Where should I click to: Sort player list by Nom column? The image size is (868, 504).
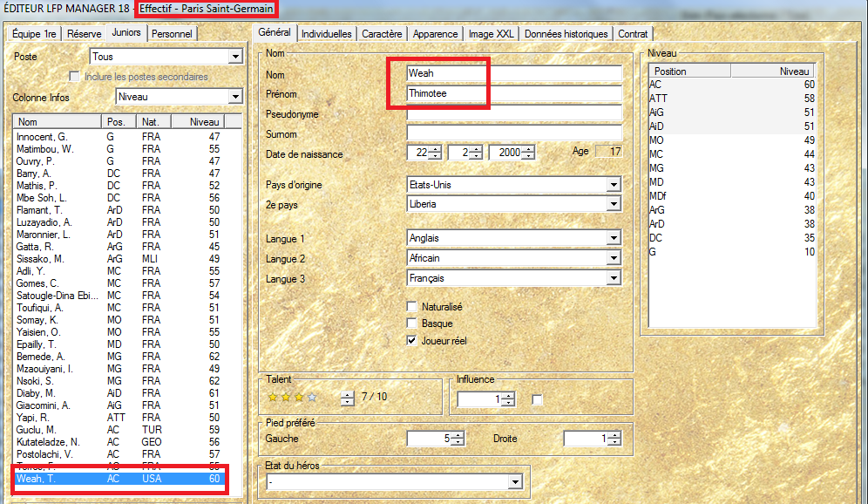click(x=57, y=122)
